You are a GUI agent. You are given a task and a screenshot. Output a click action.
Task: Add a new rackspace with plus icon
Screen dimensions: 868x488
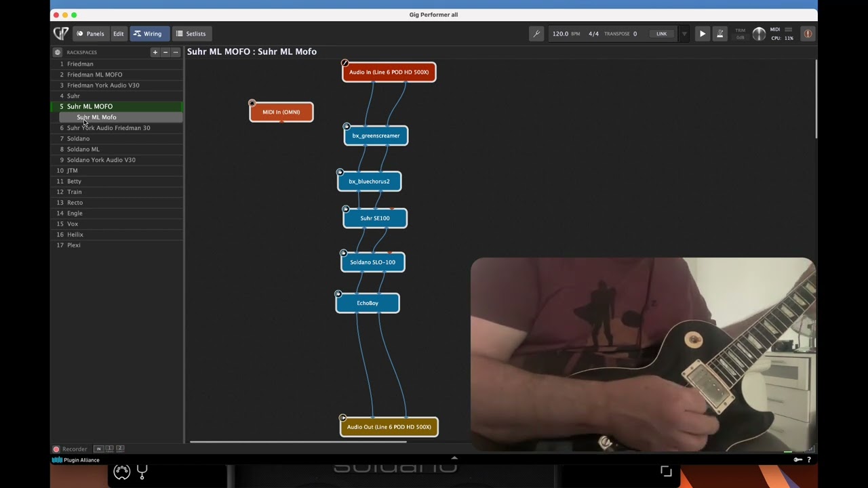point(155,52)
